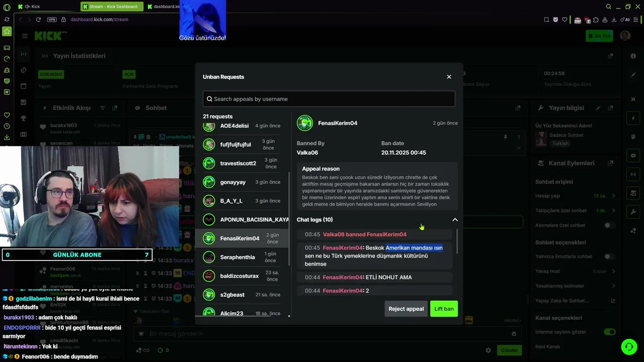The width and height of the screenshot is (644, 362).
Task: Open Opera sidebar game controller icon
Action: (7, 48)
